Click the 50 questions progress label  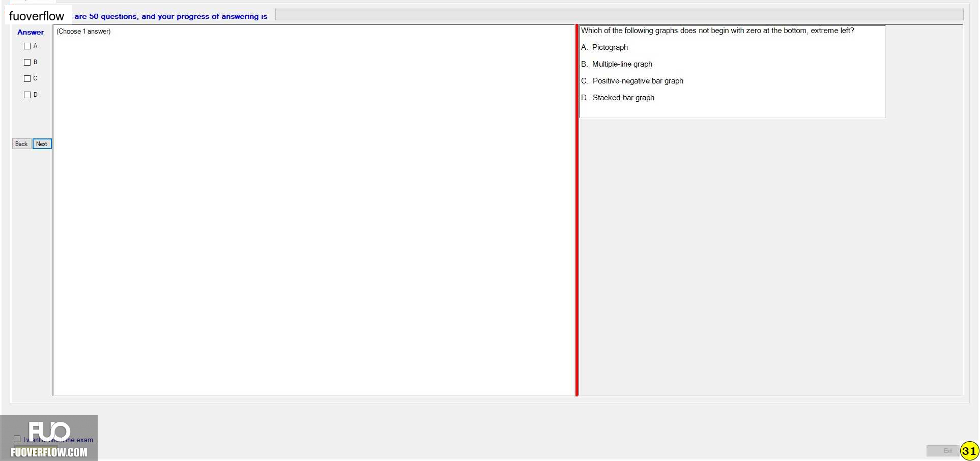coord(171,16)
